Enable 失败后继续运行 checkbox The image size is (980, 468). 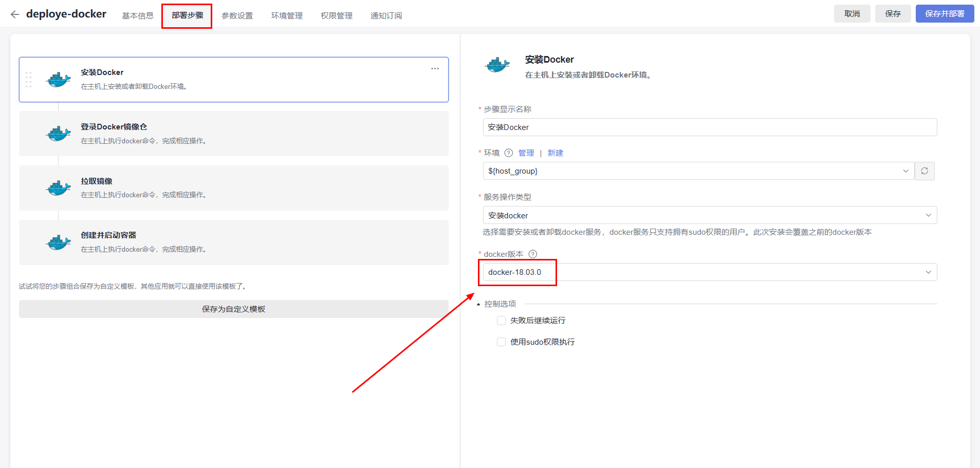pos(501,321)
